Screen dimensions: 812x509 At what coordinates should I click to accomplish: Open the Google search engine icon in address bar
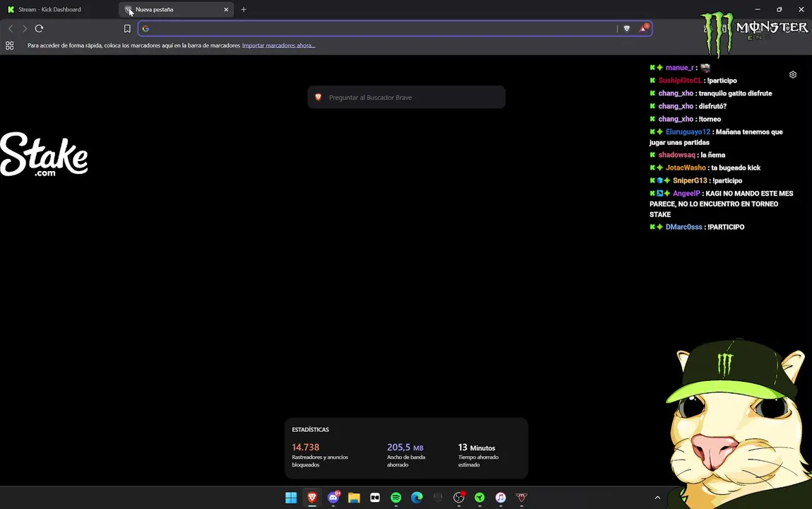point(146,28)
